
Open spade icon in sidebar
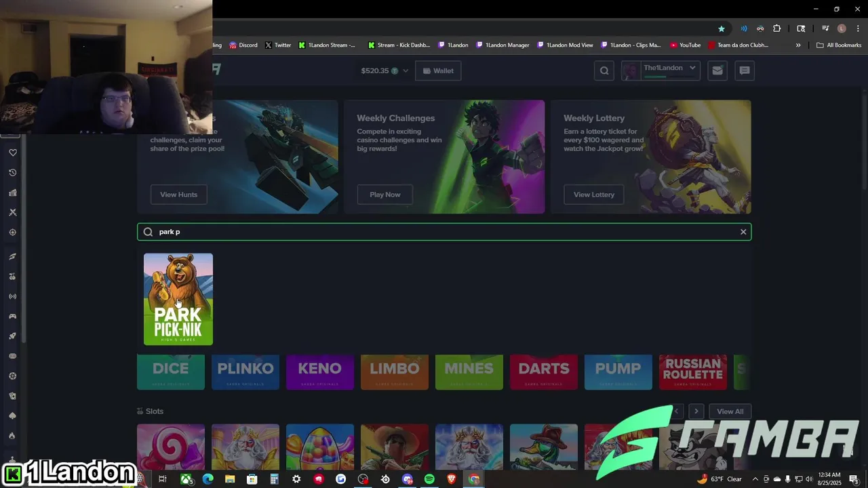pyautogui.click(x=12, y=415)
